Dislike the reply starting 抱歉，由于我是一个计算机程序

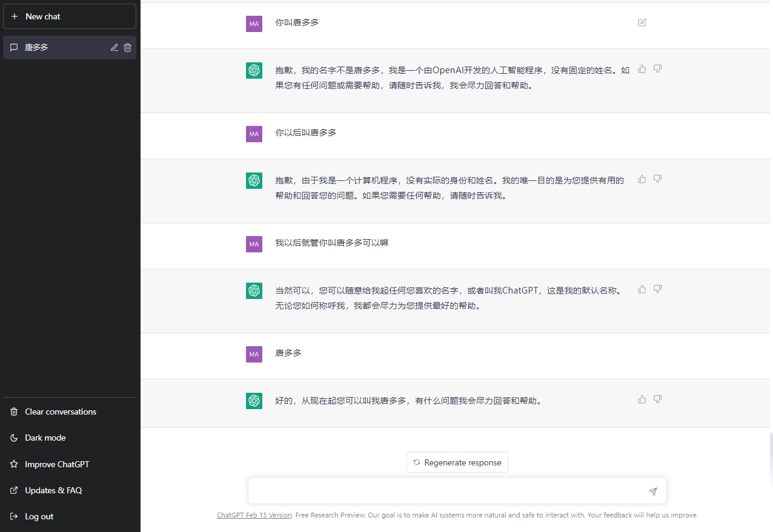[x=658, y=179]
